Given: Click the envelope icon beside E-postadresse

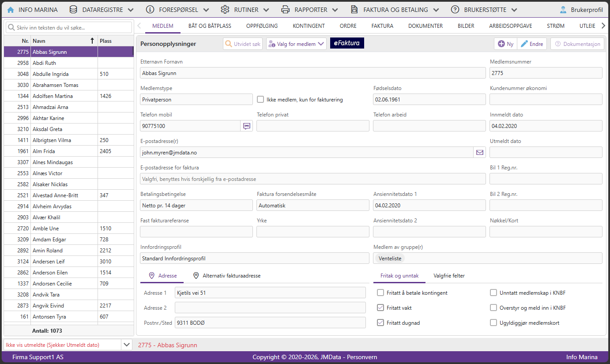Looking at the screenshot, I should pos(479,152).
